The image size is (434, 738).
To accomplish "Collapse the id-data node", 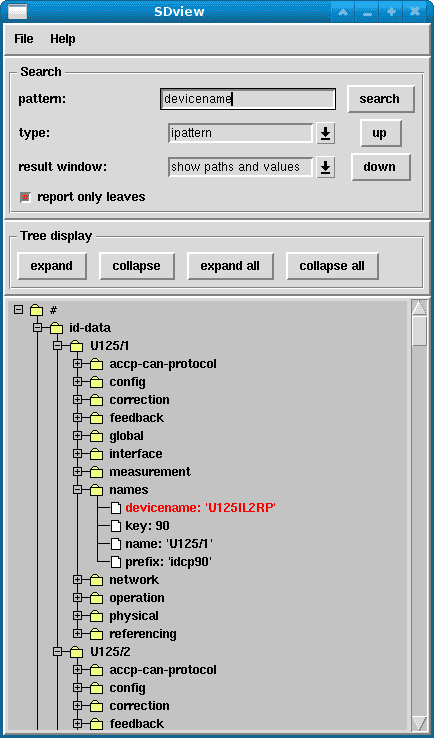I will click(37, 328).
